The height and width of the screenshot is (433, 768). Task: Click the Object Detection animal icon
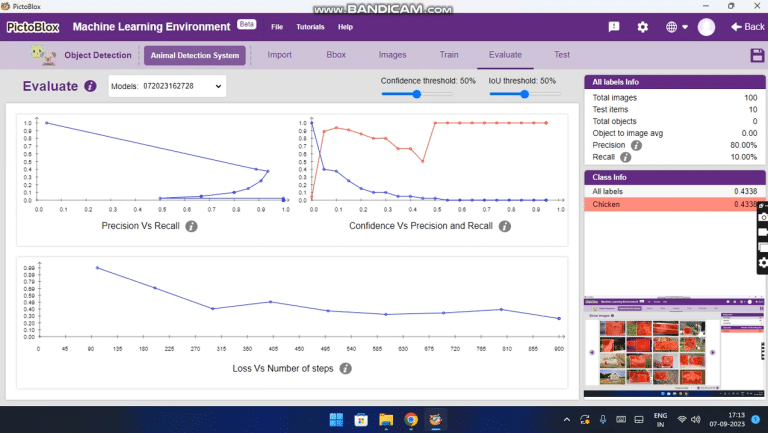[43, 54]
